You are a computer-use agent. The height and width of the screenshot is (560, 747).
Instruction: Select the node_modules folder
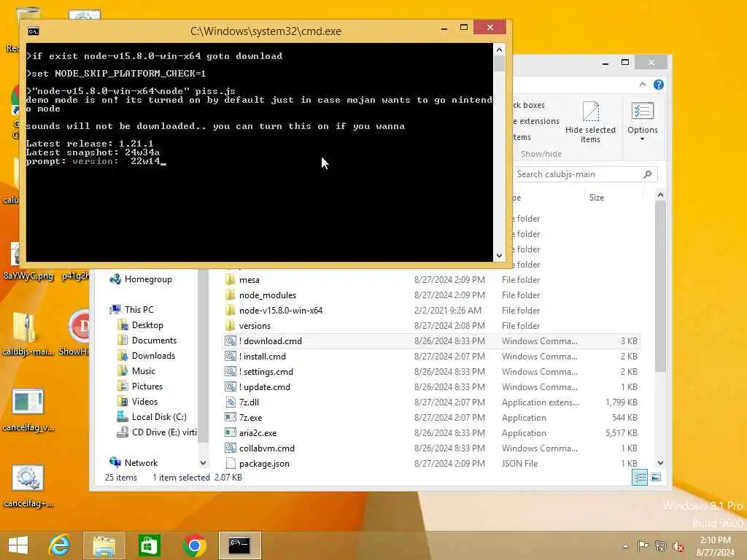(x=432, y=295)
